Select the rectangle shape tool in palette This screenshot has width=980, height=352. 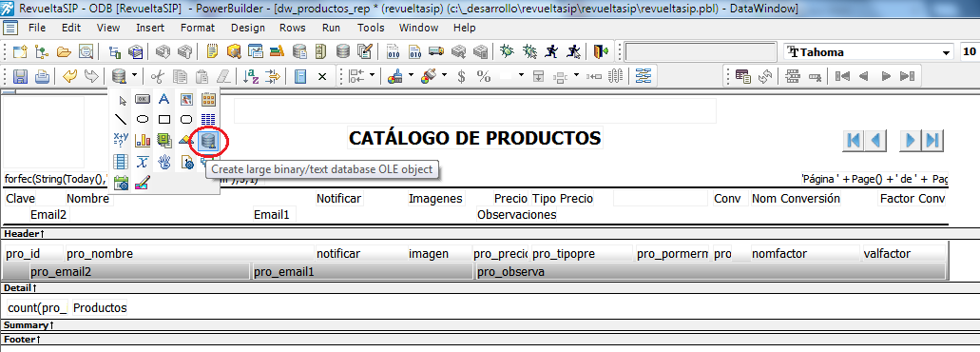[x=164, y=119]
